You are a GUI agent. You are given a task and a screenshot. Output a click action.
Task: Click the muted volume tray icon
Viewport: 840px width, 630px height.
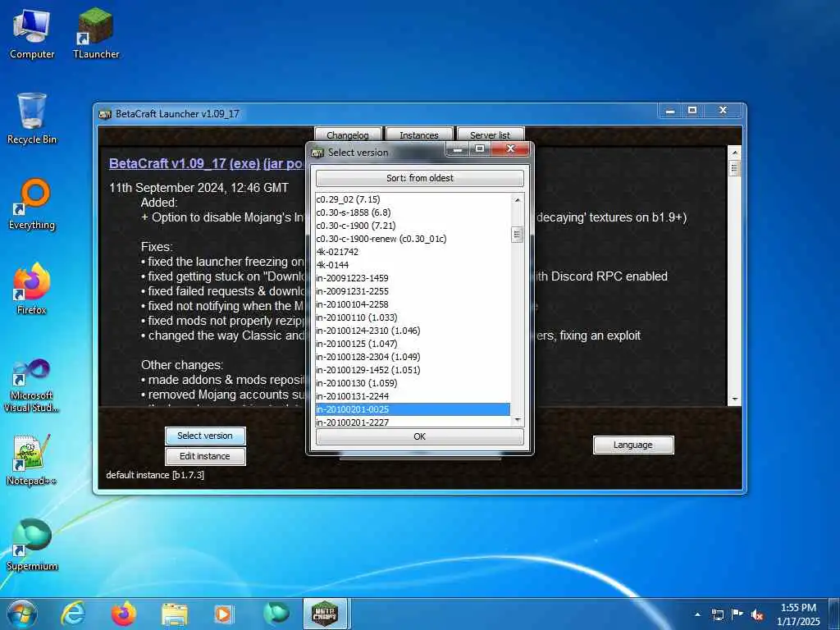coord(757,614)
